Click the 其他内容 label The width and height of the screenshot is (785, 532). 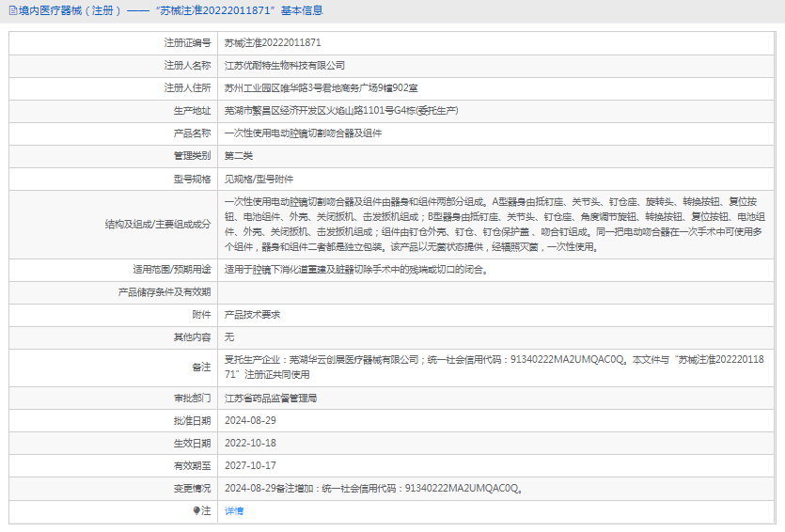192,337
